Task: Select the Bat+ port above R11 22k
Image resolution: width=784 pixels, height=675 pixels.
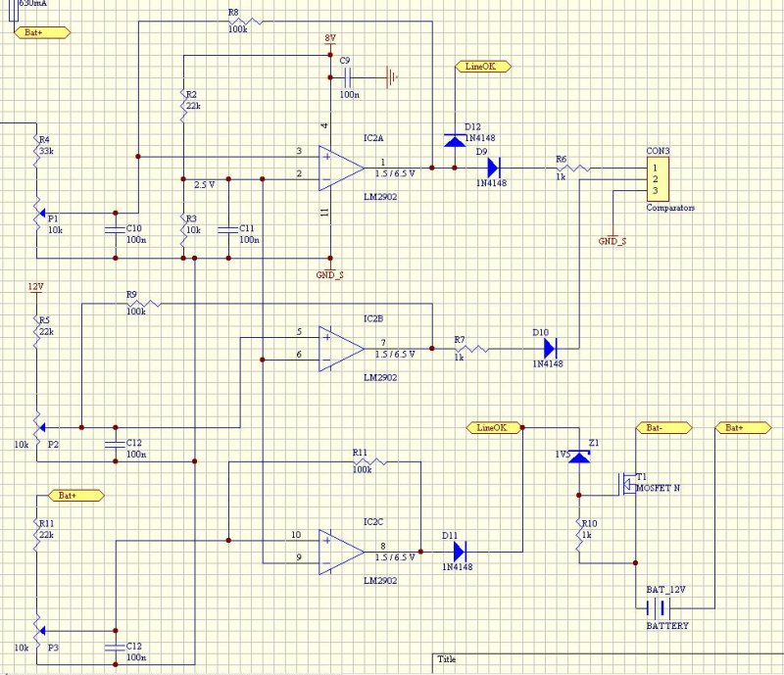Action: pyautogui.click(x=76, y=496)
